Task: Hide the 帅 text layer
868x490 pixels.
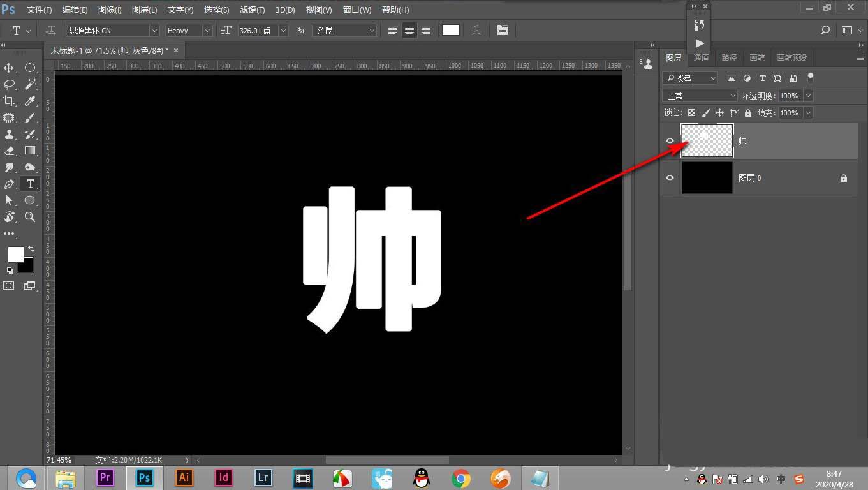Action: [x=670, y=141]
